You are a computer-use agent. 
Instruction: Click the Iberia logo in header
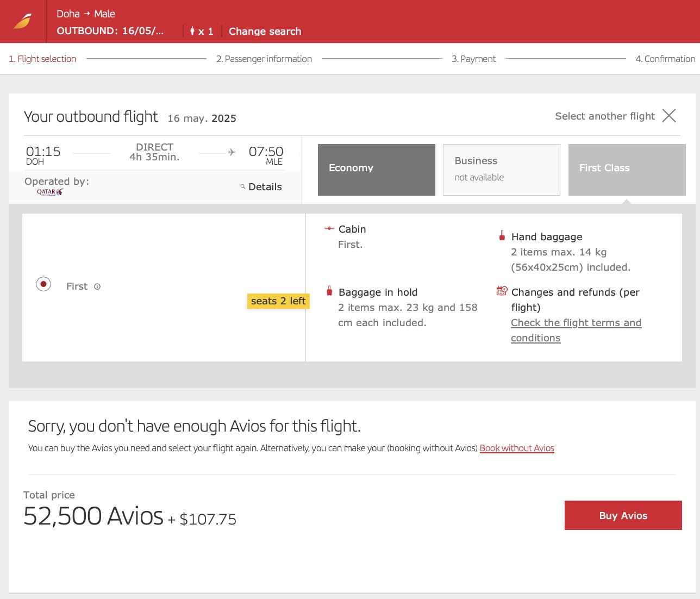[23, 22]
